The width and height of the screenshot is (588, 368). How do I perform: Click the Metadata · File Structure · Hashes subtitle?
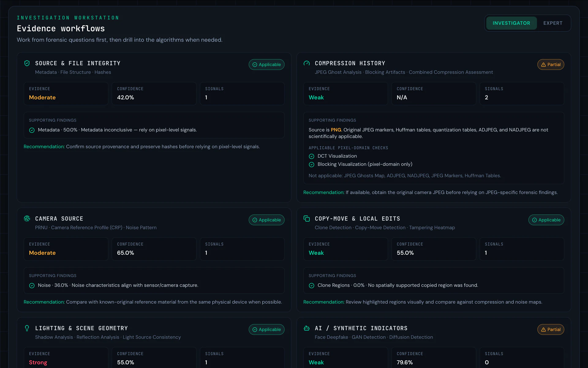(x=73, y=72)
